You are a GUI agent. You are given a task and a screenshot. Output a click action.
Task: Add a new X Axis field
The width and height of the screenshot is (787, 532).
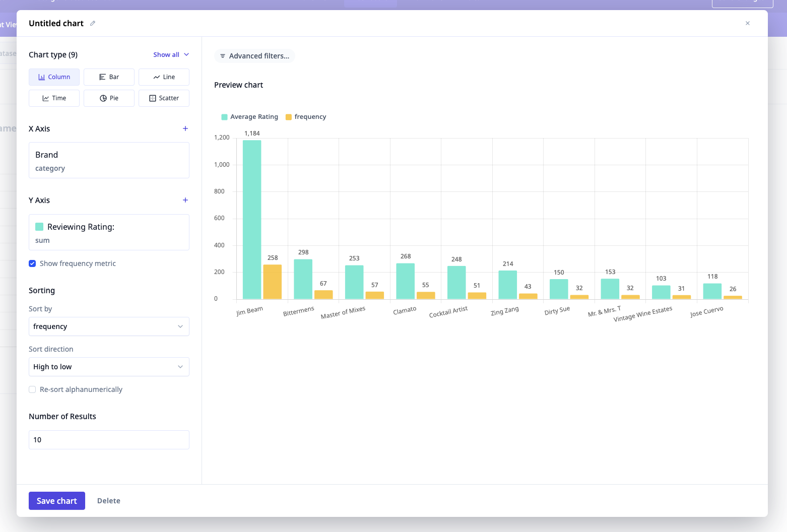[x=185, y=128]
